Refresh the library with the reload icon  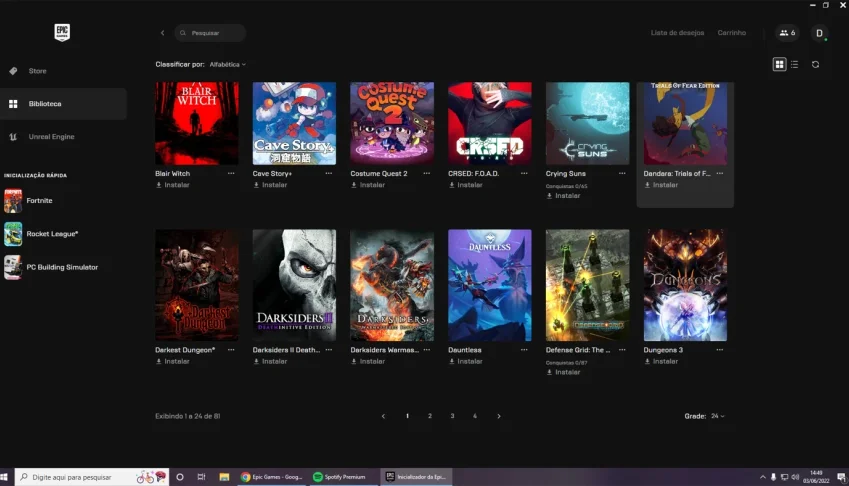tap(815, 64)
